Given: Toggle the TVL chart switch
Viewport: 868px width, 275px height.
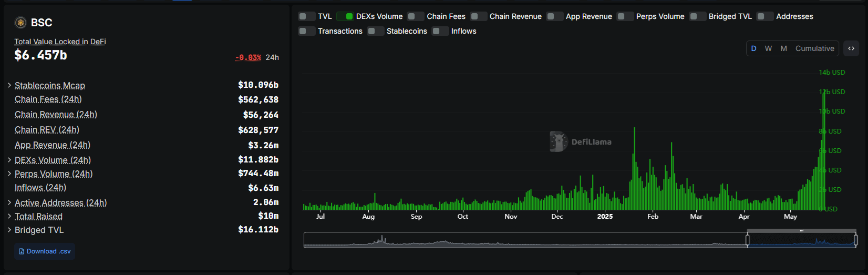Looking at the screenshot, I should coord(307,16).
